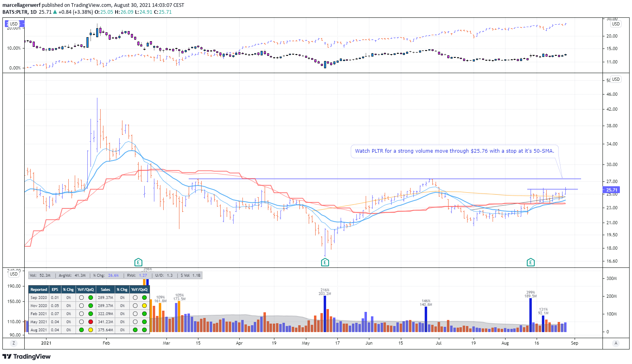Click the 2021 label on the time axis
The image size is (632, 364).
point(46,343)
